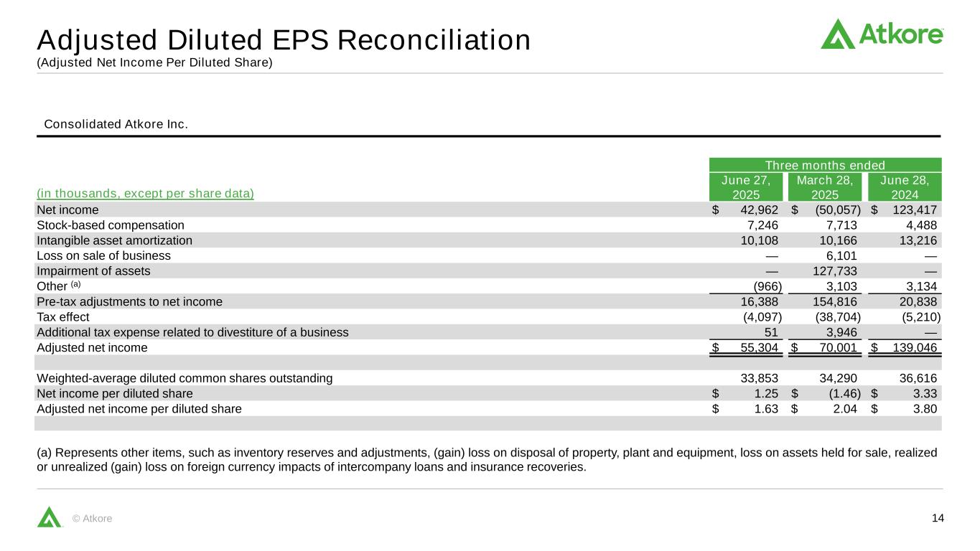Image resolution: width=980 pixels, height=551 pixels.
Task: Click the 'March 28, 2025' column header
Action: point(824,187)
